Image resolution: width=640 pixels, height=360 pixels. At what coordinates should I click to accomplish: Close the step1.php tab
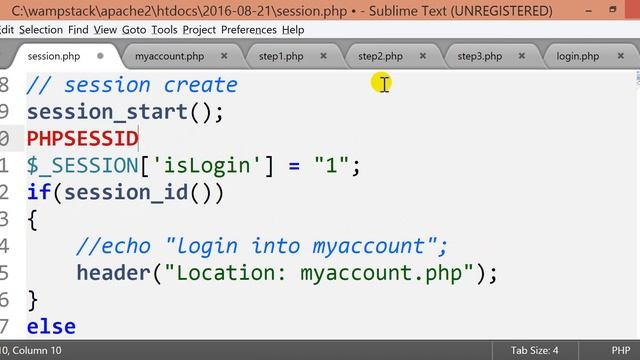[323, 56]
